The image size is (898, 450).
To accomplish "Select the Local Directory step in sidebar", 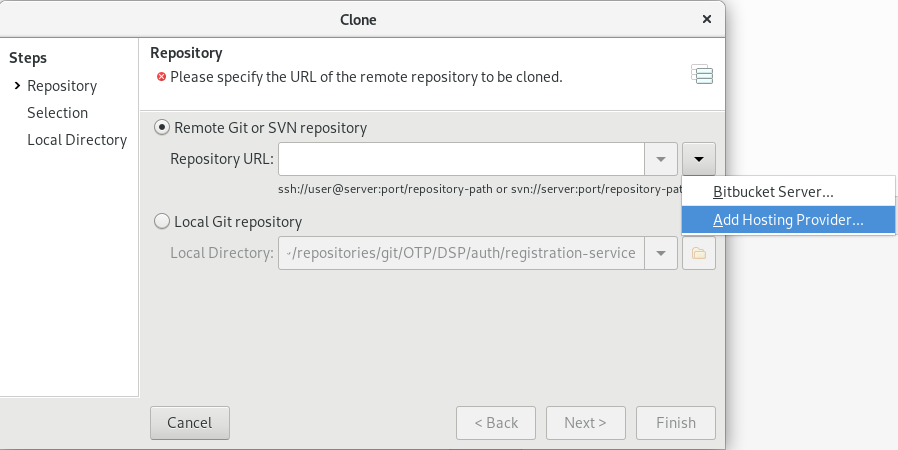I will click(x=77, y=140).
